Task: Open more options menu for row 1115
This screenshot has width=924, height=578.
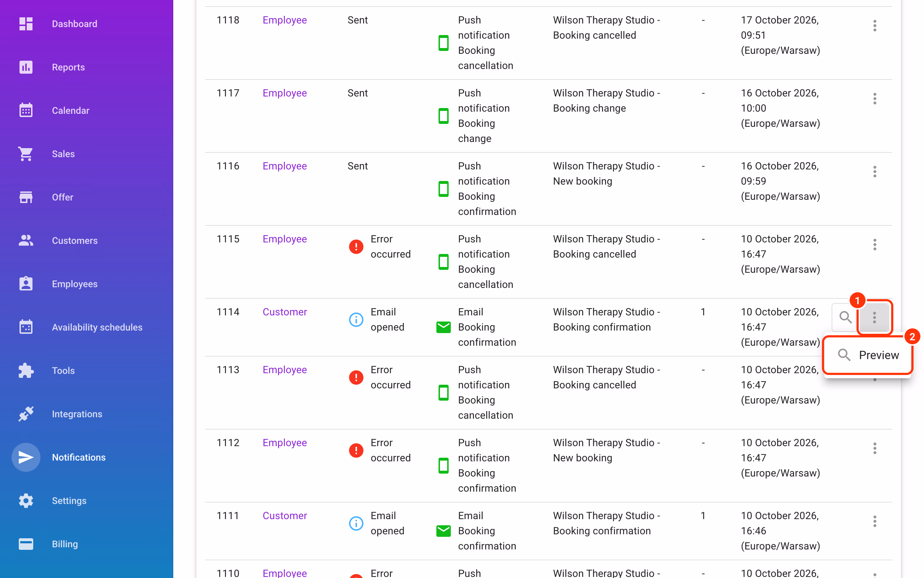Action: tap(874, 245)
